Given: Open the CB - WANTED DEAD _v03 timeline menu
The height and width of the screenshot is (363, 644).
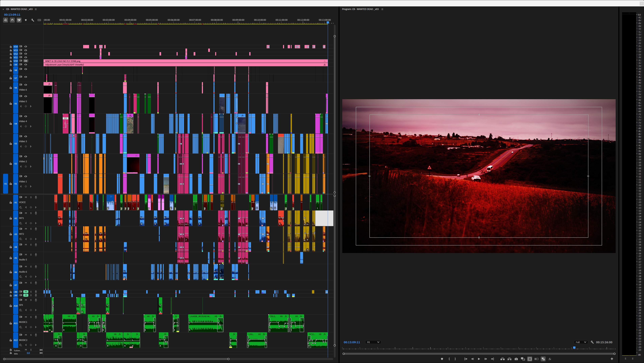Looking at the screenshot, I should 36,9.
